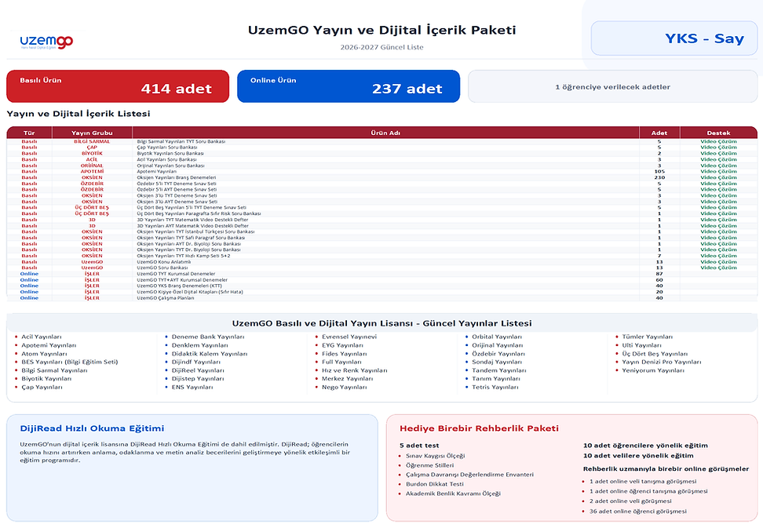Click the uzemgo logo
The height and width of the screenshot is (532, 763).
pyautogui.click(x=46, y=42)
